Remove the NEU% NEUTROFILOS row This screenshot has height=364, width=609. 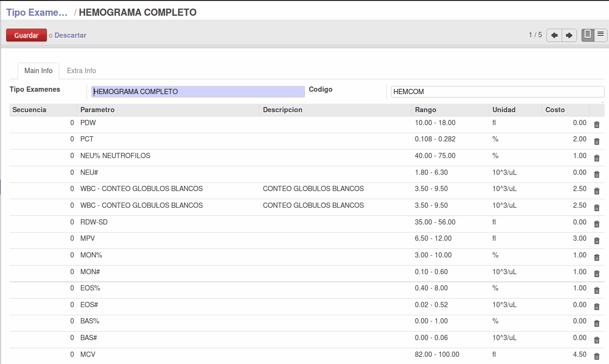pyautogui.click(x=597, y=158)
